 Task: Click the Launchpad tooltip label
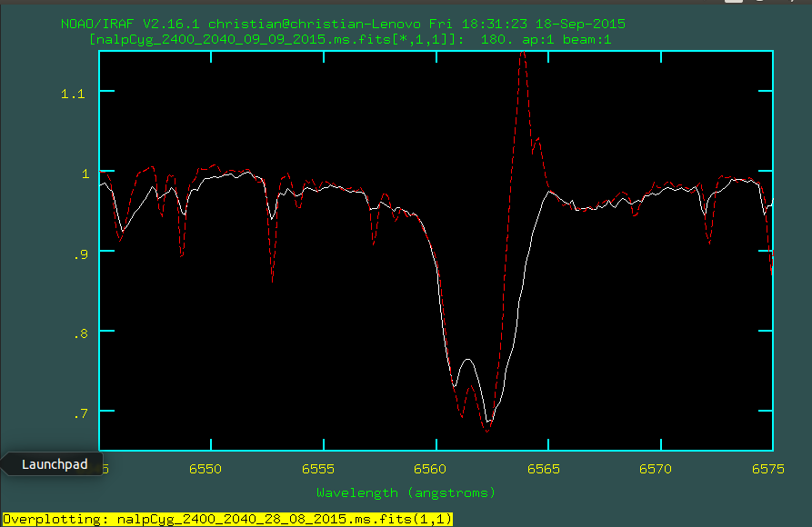(x=55, y=464)
